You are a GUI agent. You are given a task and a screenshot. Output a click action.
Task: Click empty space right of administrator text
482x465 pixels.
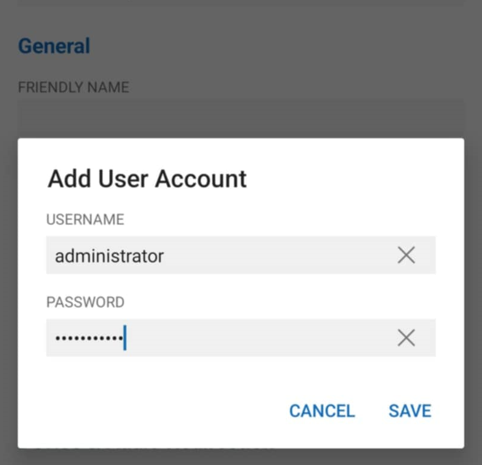(x=277, y=255)
